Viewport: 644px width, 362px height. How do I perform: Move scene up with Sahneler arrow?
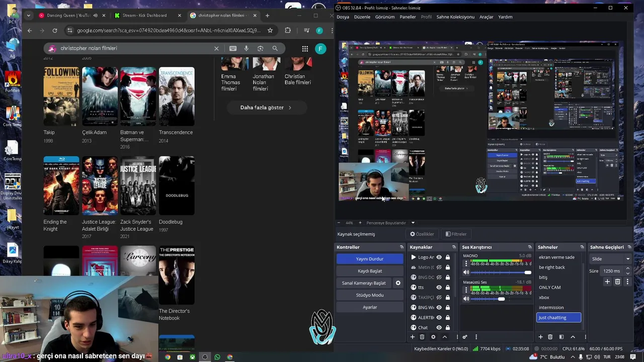pos(573,337)
